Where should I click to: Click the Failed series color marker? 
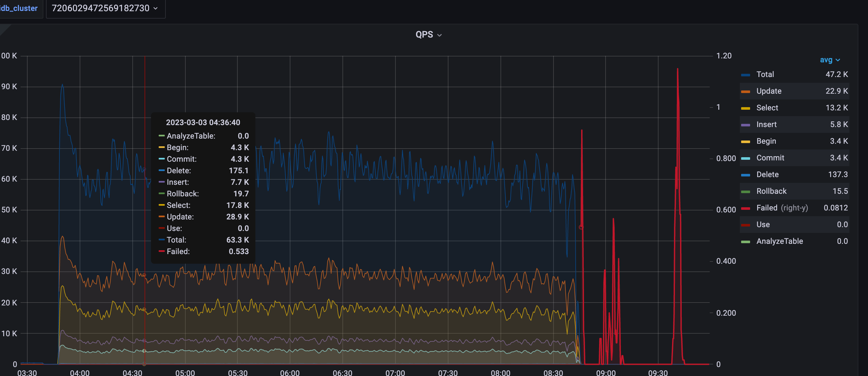point(746,208)
